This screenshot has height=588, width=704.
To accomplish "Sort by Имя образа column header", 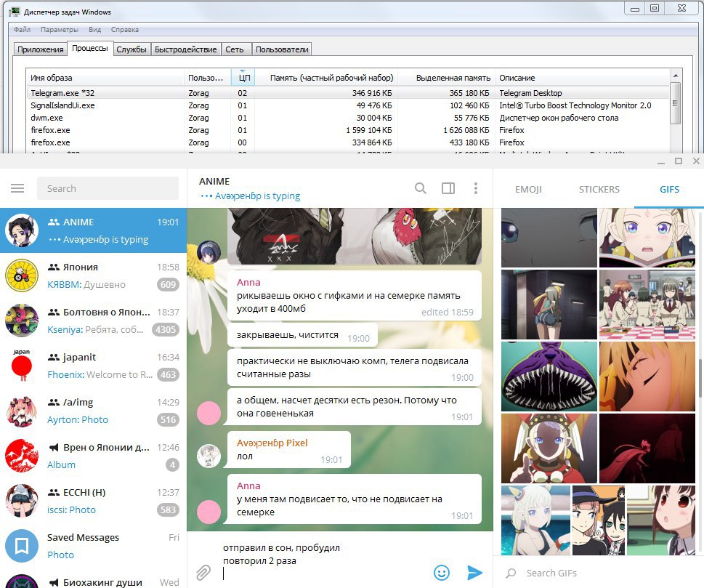I will (105, 78).
